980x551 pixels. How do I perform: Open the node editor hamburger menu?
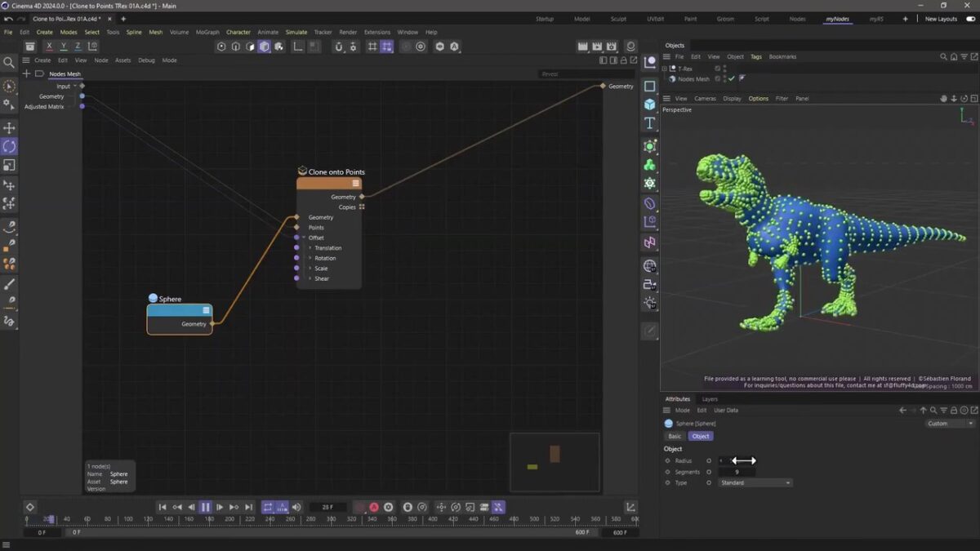[x=26, y=60]
